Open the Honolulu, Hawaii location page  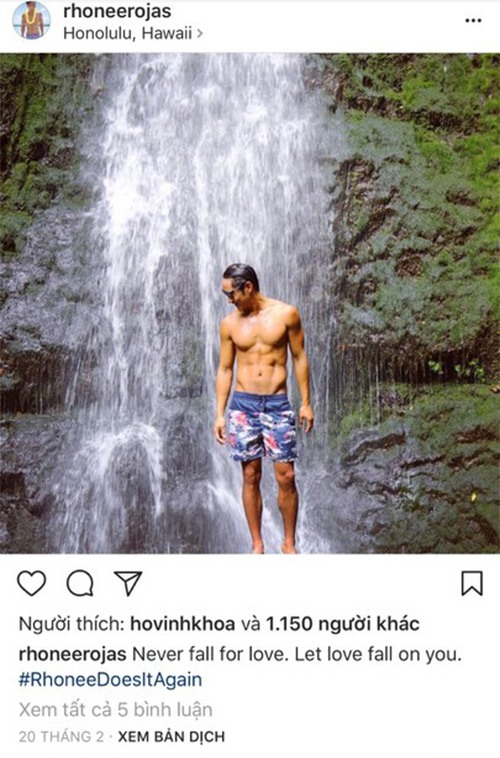click(x=128, y=33)
